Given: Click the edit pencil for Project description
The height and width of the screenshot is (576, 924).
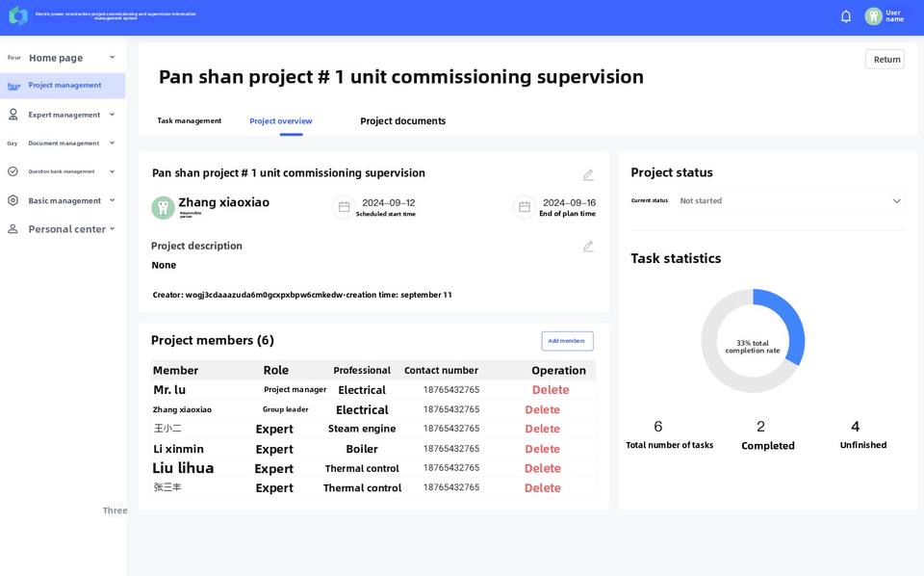Looking at the screenshot, I should click(587, 247).
